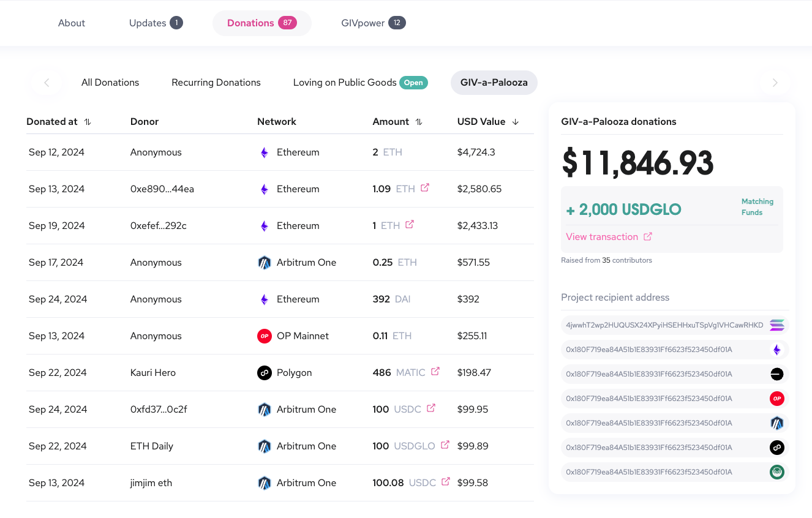Select the Donations tab
Screen dimensions: 812x518
261,23
